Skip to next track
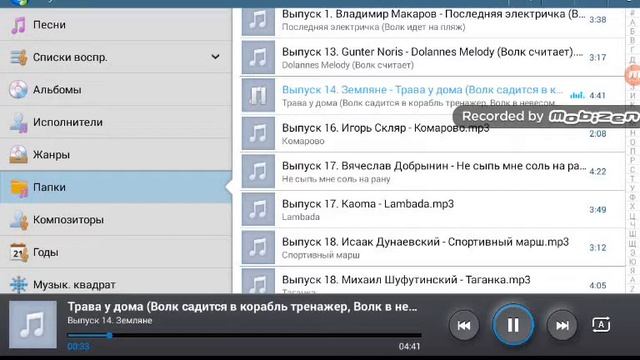 [562, 325]
